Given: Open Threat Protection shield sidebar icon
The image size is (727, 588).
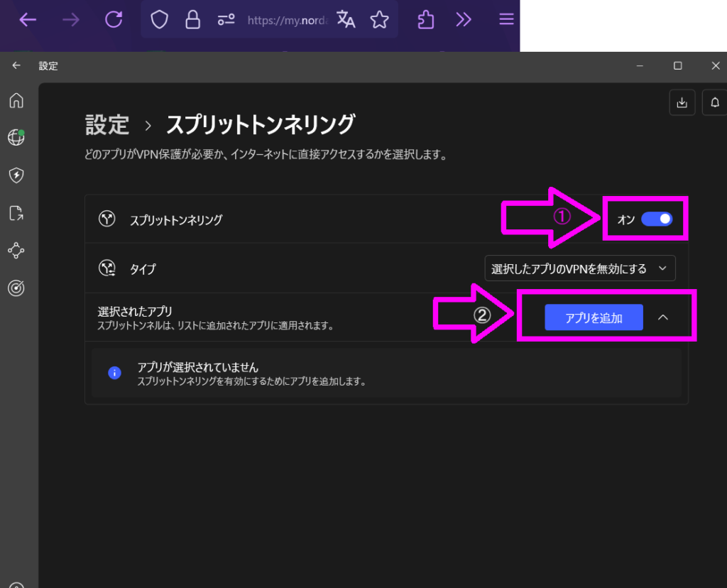Looking at the screenshot, I should click(16, 175).
